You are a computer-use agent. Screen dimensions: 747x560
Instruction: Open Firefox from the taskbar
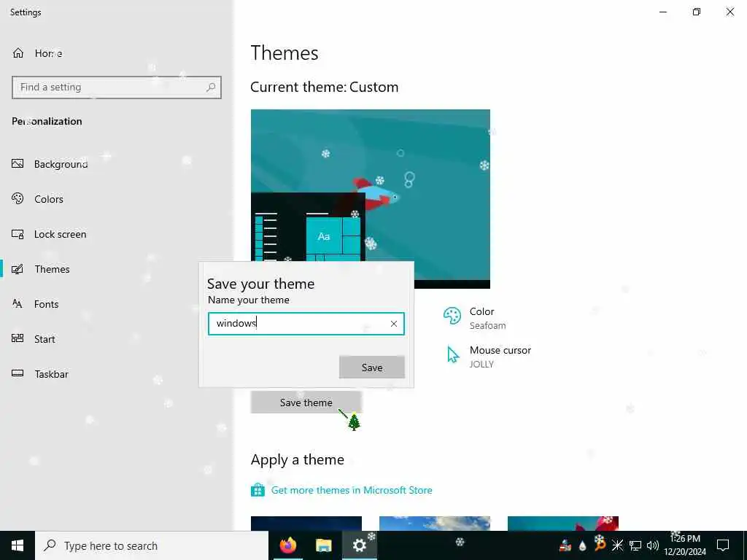(287, 545)
